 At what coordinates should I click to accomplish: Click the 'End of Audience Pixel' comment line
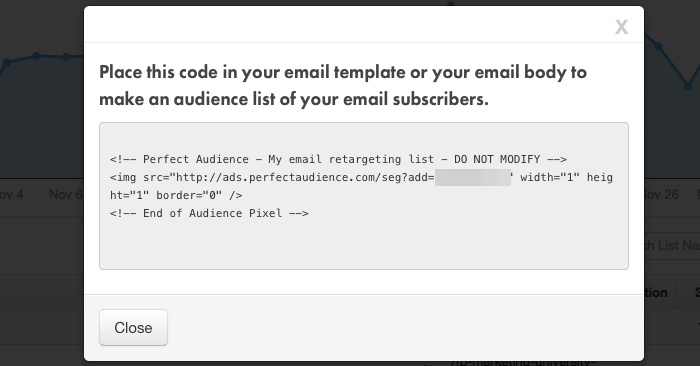[209, 213]
